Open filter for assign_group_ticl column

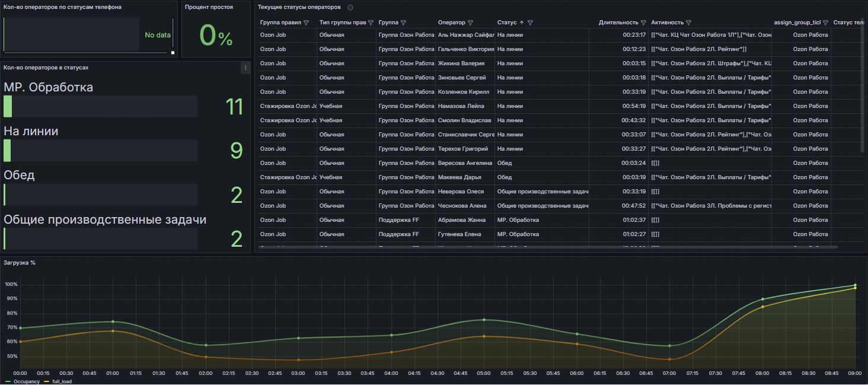pyautogui.click(x=825, y=23)
